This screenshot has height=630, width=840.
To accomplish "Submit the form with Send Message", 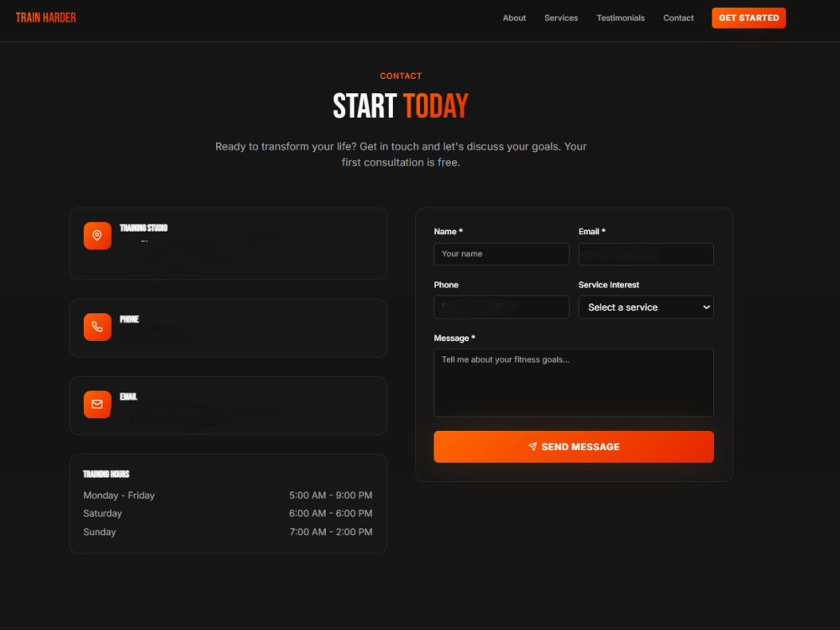I will point(573,447).
